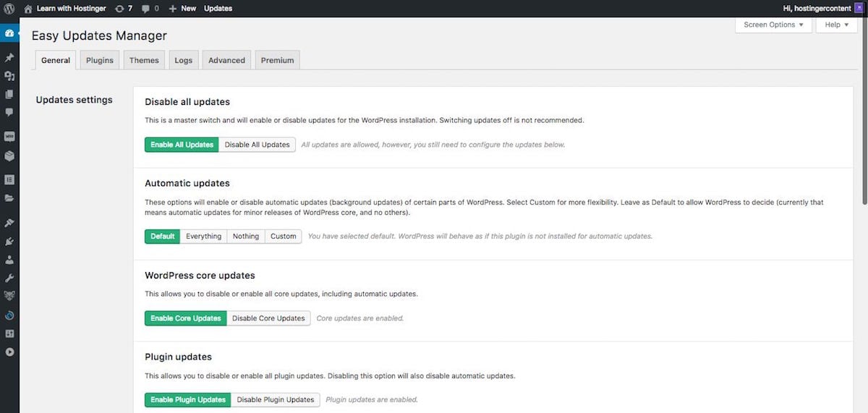Switch to Disable All Updates
The width and height of the screenshot is (868, 413).
click(258, 145)
